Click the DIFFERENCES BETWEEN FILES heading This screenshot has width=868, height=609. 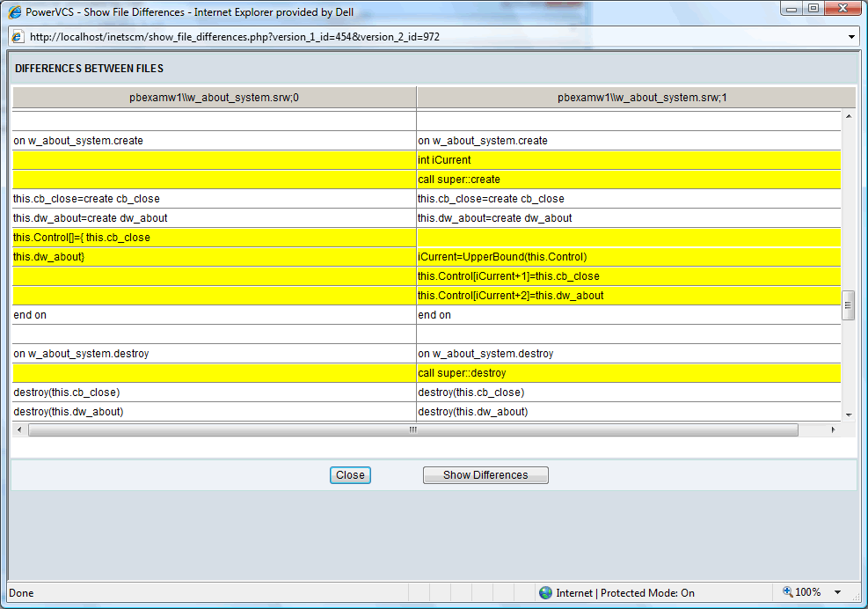click(89, 68)
